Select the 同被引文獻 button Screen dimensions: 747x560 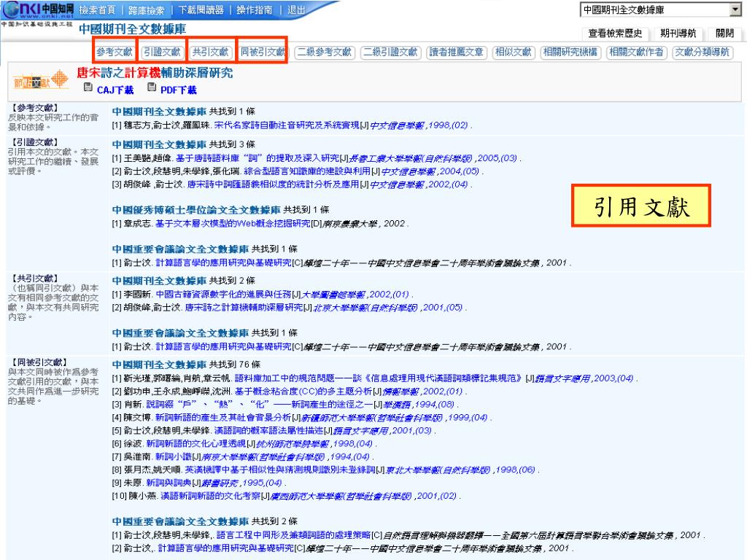[263, 52]
